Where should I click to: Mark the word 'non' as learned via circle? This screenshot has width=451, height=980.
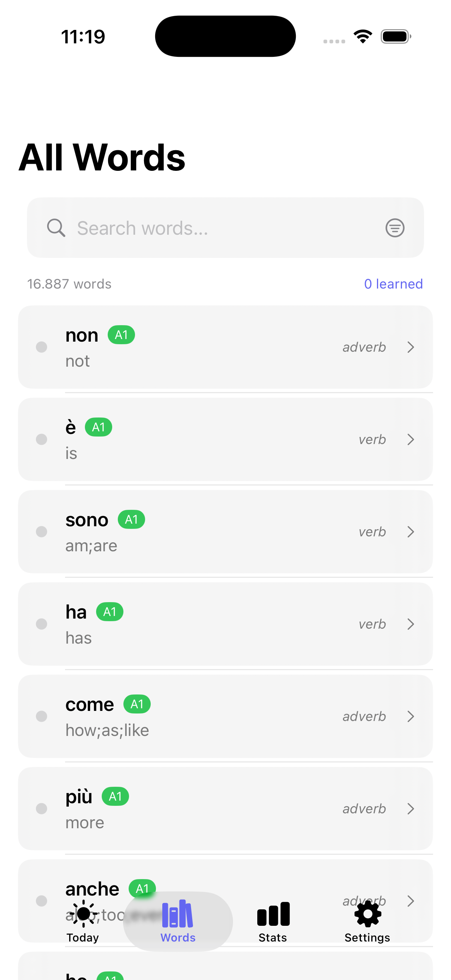point(41,347)
